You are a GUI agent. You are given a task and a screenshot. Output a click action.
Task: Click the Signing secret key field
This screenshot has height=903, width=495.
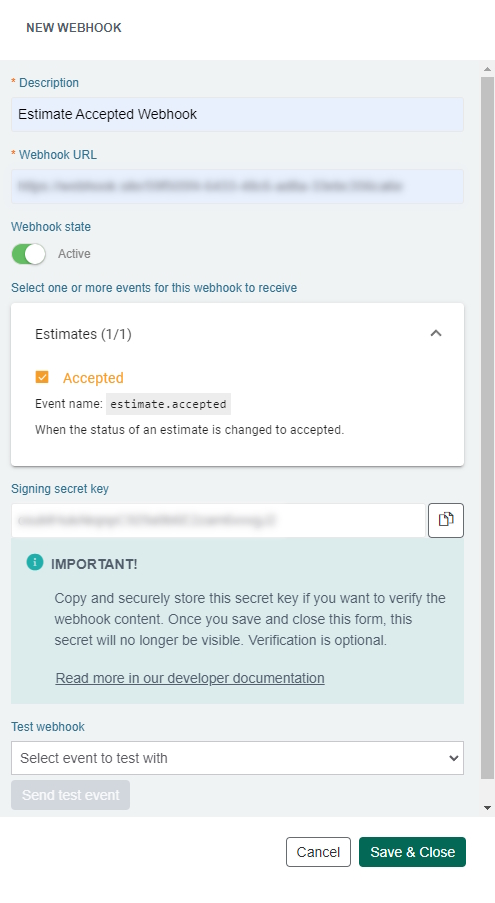point(218,521)
